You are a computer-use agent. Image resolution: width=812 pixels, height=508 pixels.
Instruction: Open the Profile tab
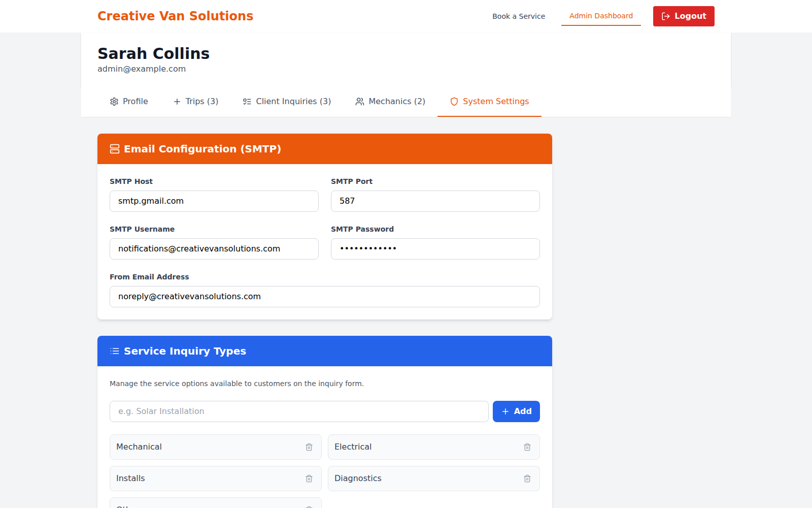[129, 102]
